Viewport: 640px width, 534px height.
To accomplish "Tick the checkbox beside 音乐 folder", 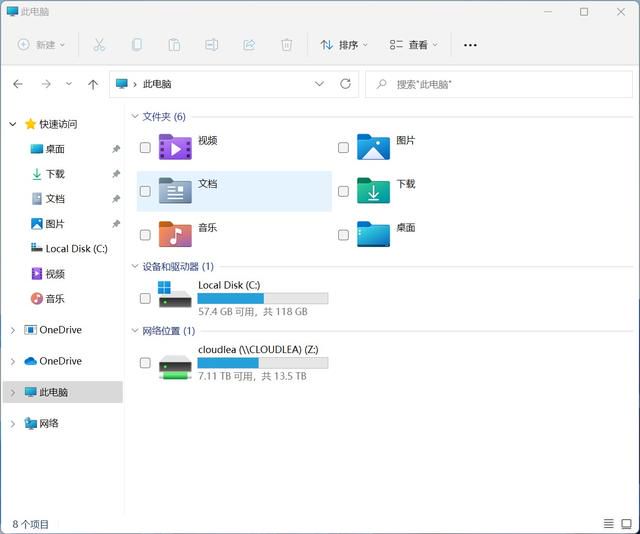I will (x=145, y=235).
